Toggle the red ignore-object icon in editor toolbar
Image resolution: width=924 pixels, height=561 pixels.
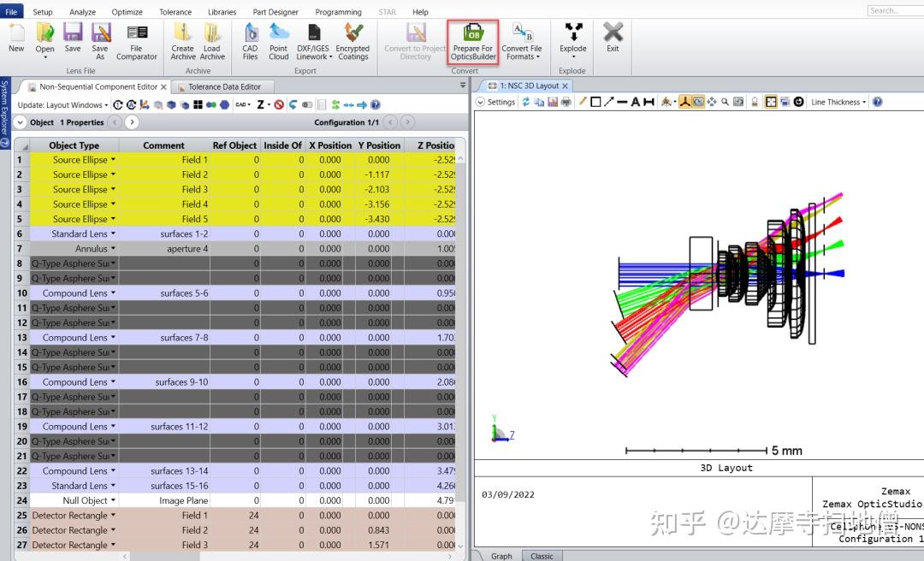pos(280,103)
